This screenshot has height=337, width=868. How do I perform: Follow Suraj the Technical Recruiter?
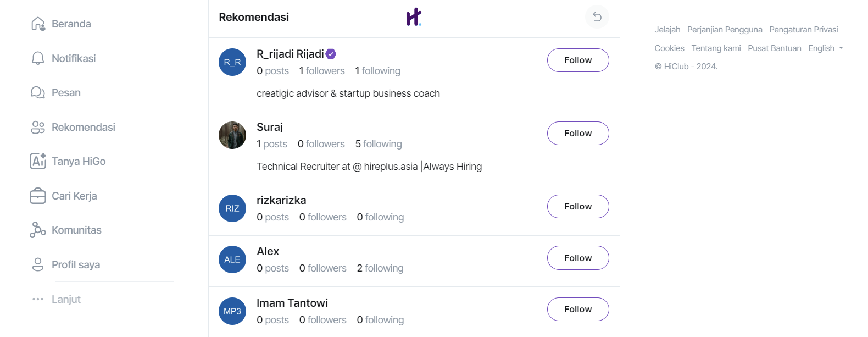coord(578,134)
